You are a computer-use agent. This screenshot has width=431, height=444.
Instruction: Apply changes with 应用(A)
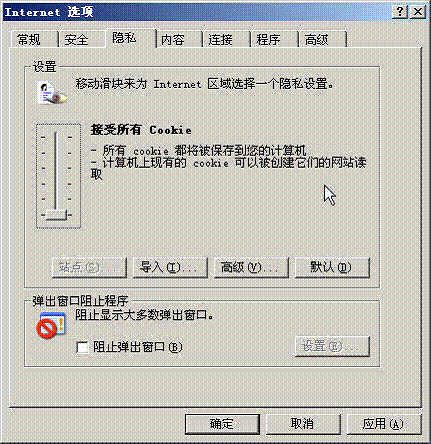pos(384,424)
